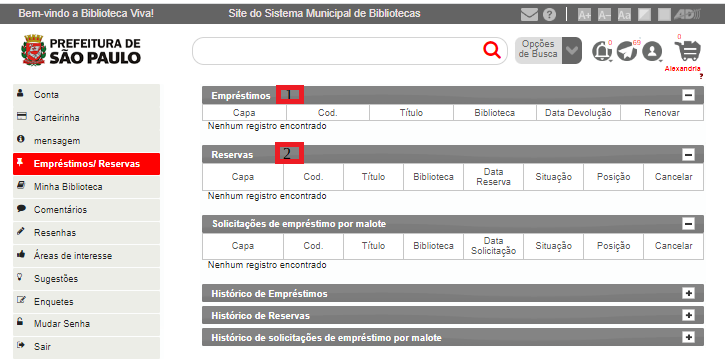Collapse the Empréstimos section

click(x=688, y=95)
